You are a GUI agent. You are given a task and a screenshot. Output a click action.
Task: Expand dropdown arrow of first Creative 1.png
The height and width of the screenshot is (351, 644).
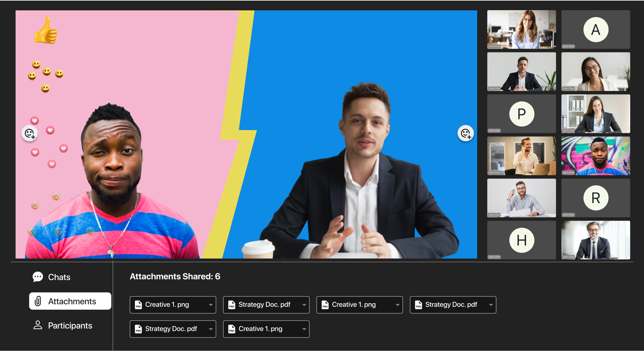[x=211, y=305]
